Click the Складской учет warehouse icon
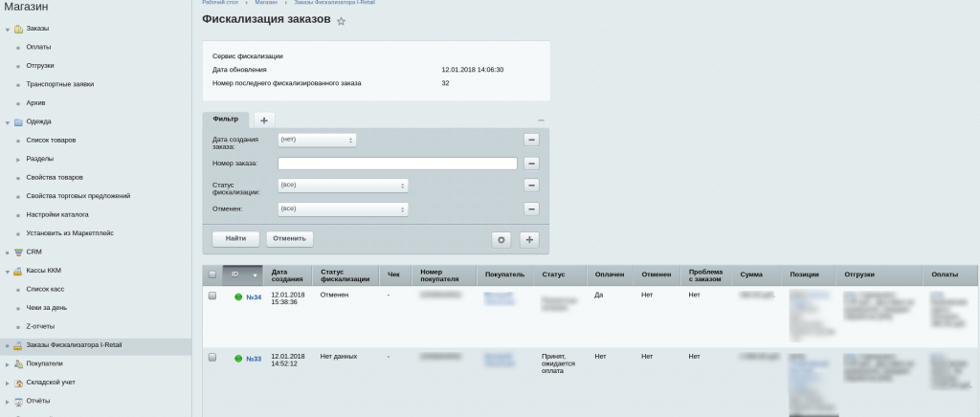The image size is (980, 417). [x=18, y=383]
